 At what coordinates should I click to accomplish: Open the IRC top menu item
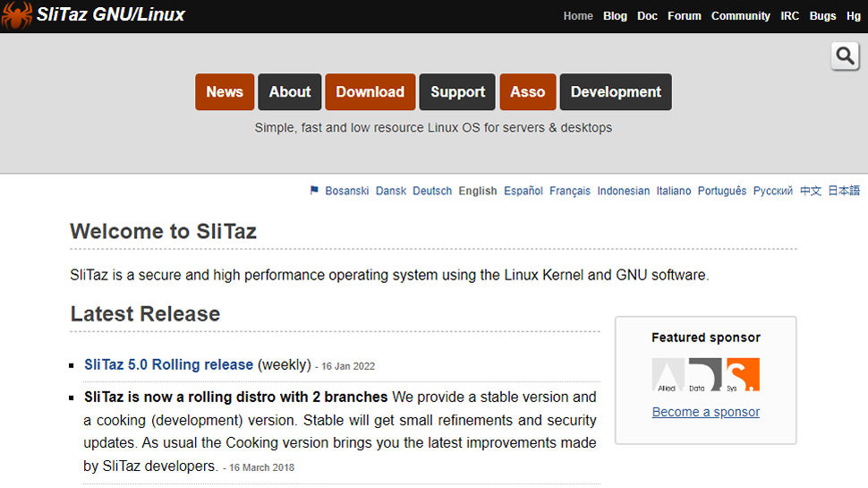point(790,16)
